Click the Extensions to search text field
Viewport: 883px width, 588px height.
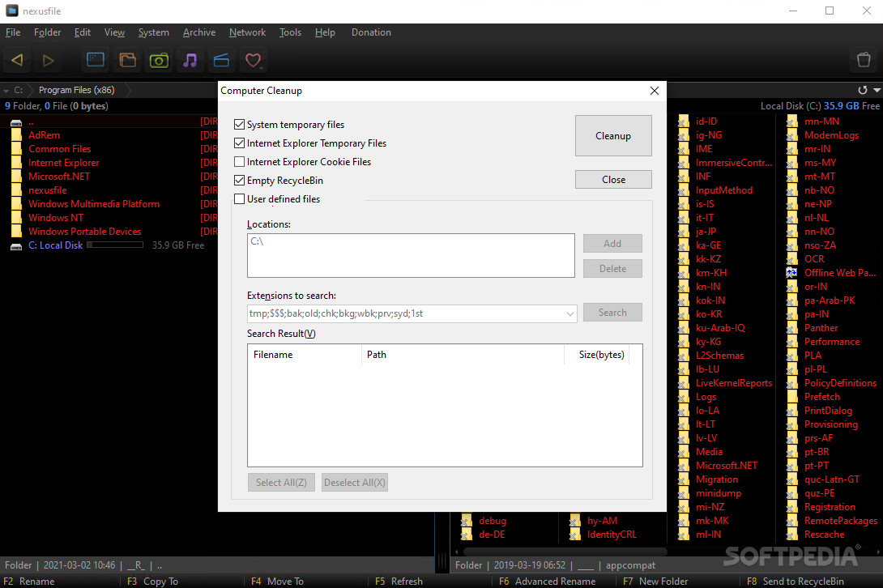tap(406, 313)
